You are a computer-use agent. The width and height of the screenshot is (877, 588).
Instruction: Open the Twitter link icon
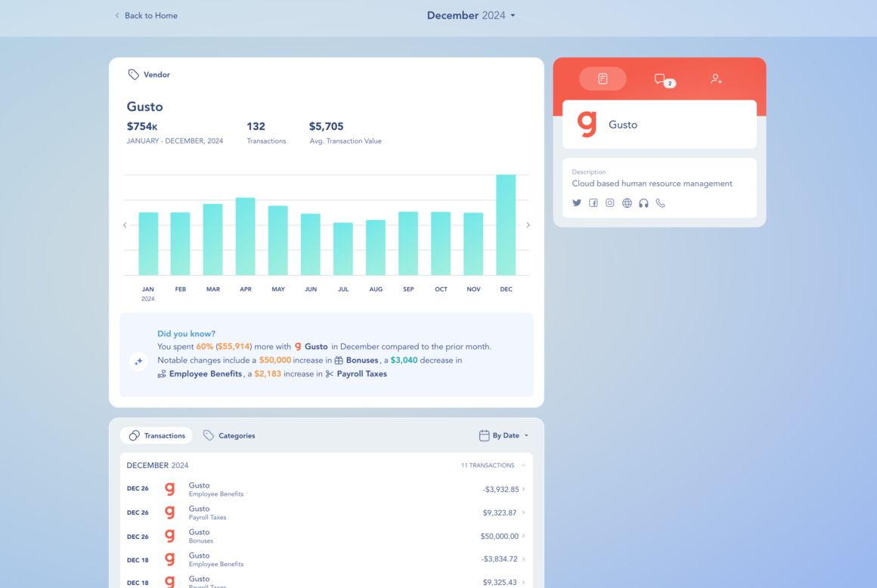pyautogui.click(x=577, y=203)
